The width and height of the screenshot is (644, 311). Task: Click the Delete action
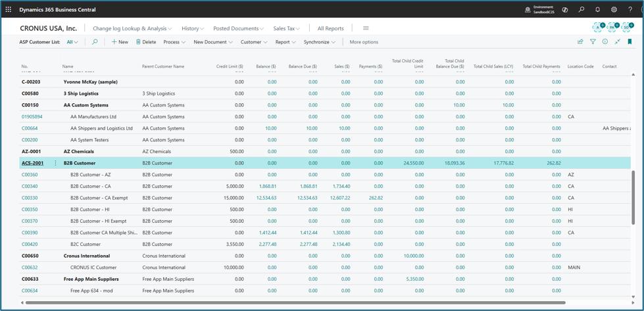tap(146, 42)
